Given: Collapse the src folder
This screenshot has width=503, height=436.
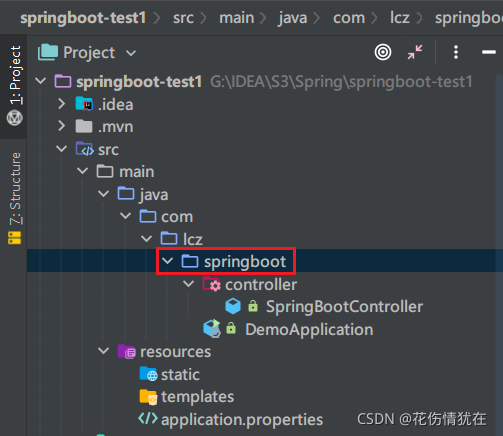Looking at the screenshot, I should point(62,149).
